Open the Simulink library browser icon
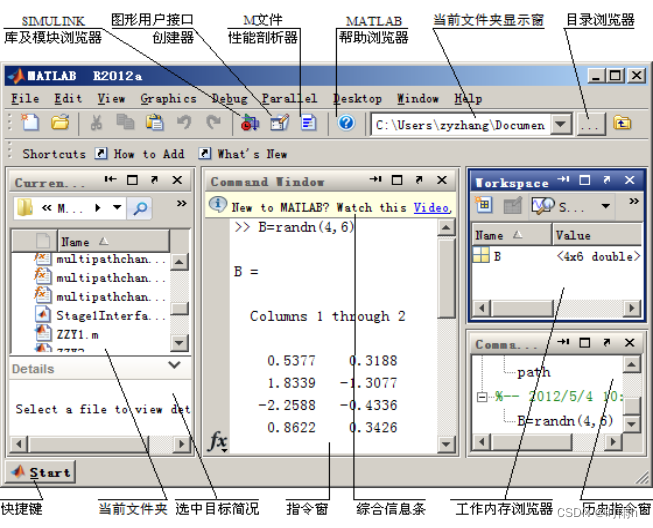Viewport: 653px width, 528px height. click(250, 123)
